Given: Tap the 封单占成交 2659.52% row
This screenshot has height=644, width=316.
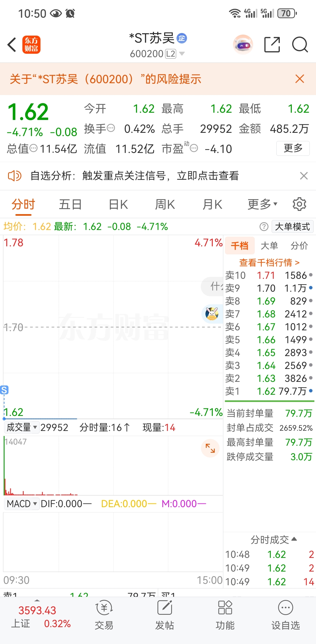Looking at the screenshot, I should pos(270,428).
